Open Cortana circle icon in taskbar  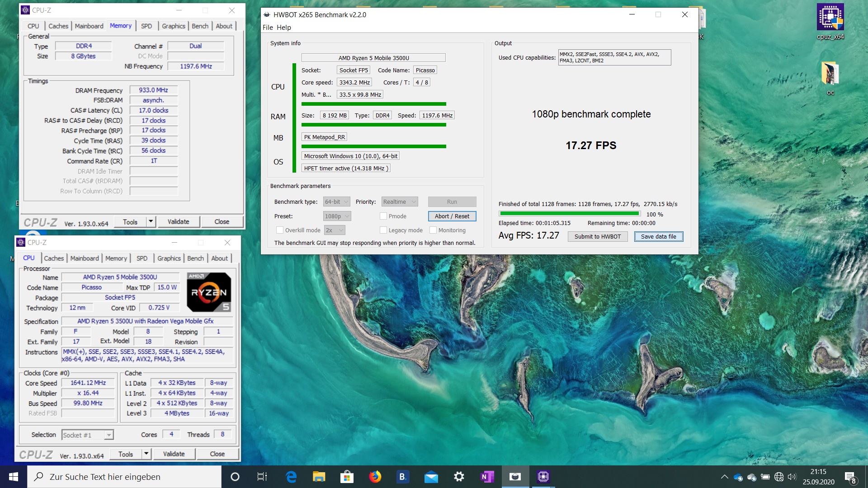tap(235, 477)
